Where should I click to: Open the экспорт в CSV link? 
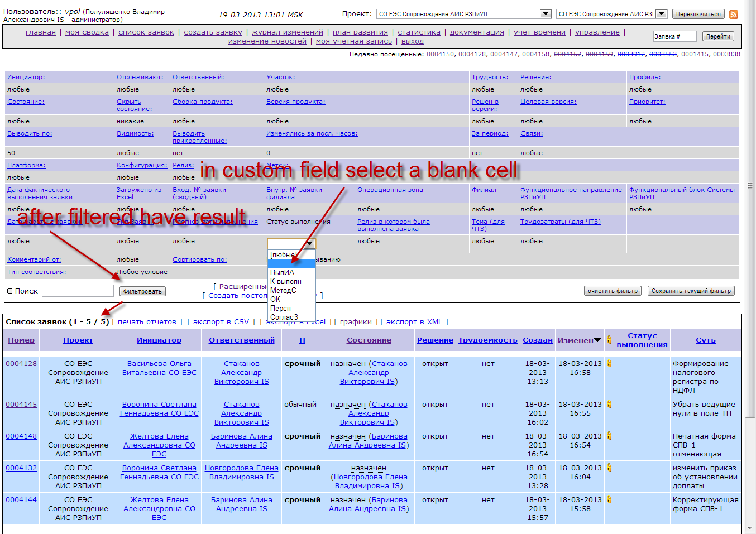tap(221, 321)
